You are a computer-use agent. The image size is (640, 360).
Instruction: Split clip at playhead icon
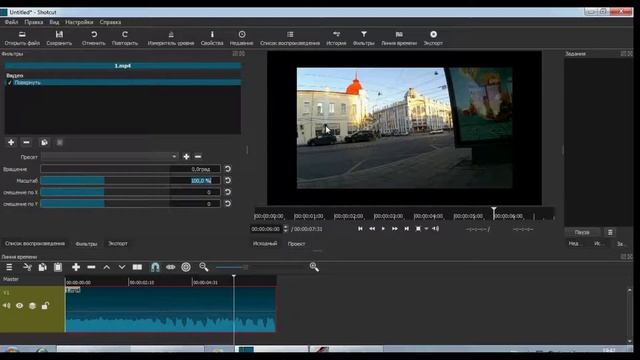click(x=137, y=267)
